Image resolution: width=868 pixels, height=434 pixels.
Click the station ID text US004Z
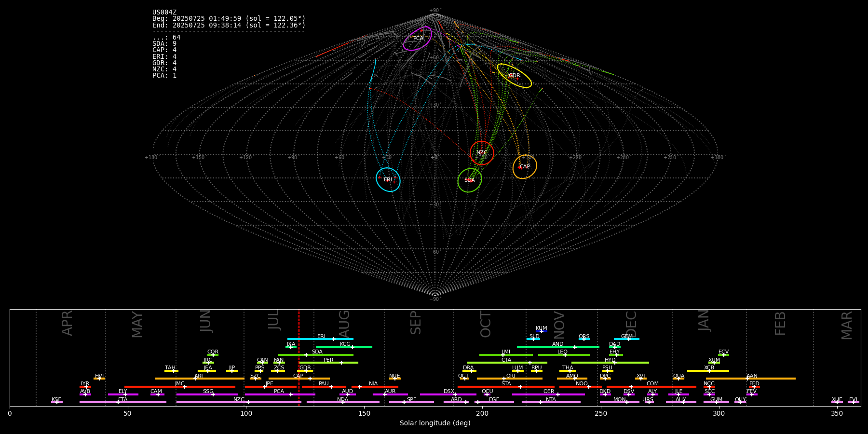(164, 13)
